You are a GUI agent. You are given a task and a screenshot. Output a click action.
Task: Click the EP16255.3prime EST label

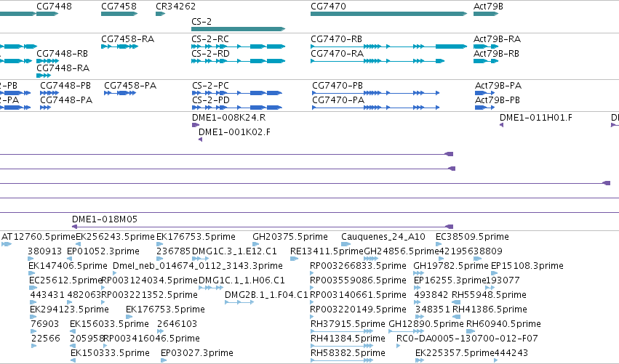450,280
